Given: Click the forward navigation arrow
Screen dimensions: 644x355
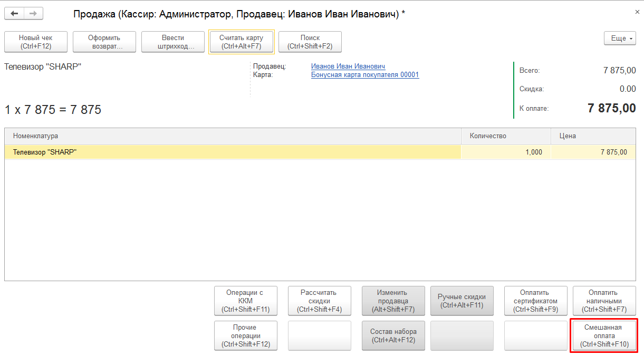Looking at the screenshot, I should pos(33,14).
